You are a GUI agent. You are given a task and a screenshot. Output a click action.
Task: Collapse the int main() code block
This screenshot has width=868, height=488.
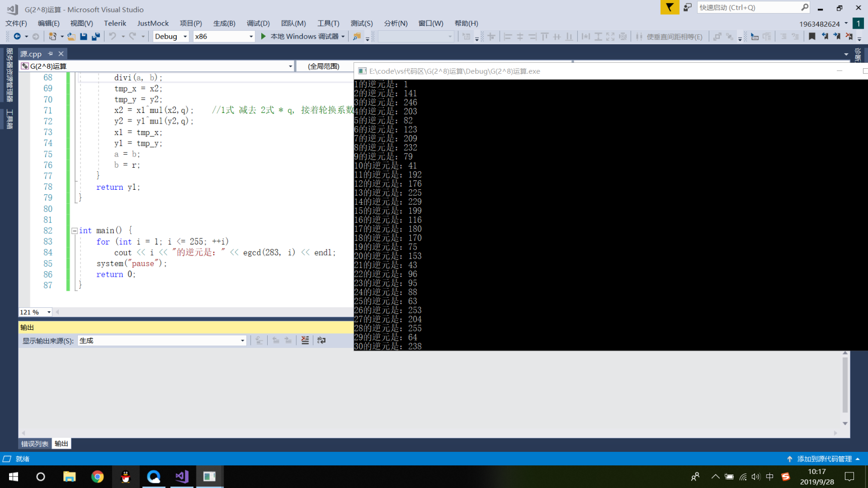74,231
